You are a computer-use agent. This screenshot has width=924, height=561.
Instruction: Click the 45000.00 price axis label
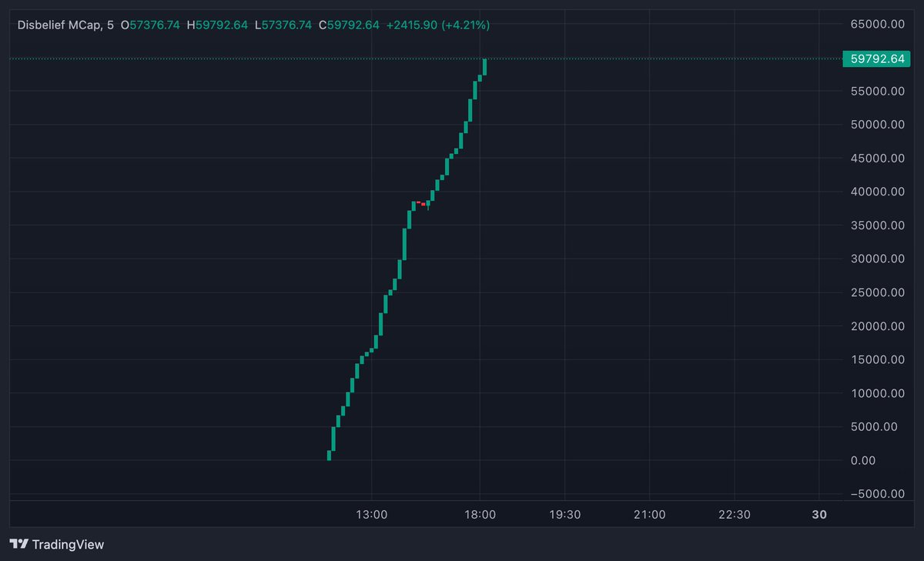pyautogui.click(x=877, y=159)
